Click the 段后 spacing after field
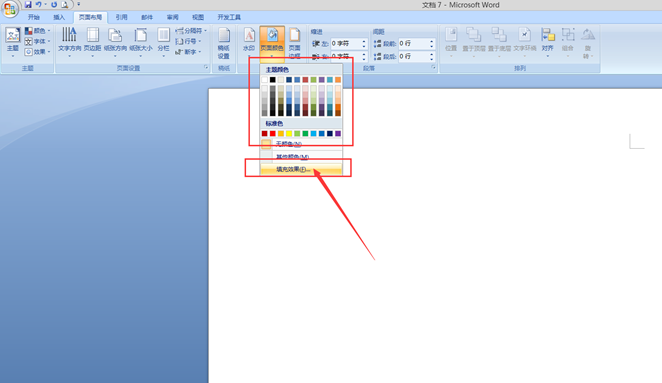The width and height of the screenshot is (662, 383). [414, 56]
